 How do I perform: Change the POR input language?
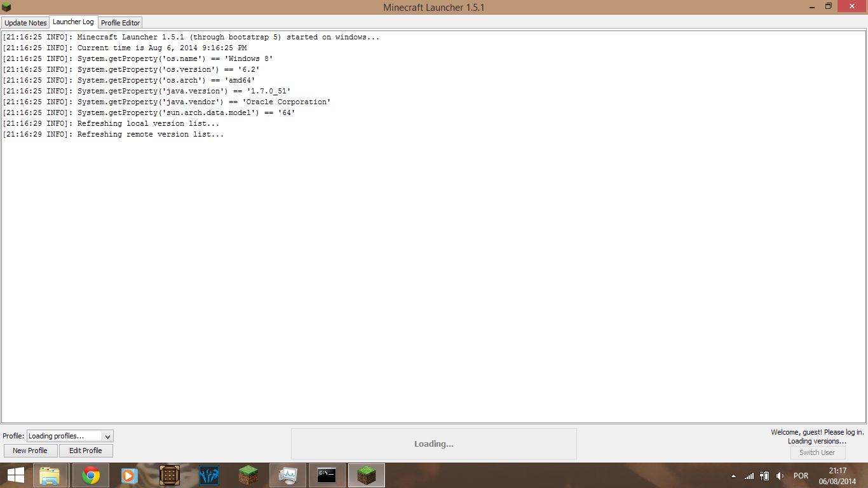pos(801,476)
